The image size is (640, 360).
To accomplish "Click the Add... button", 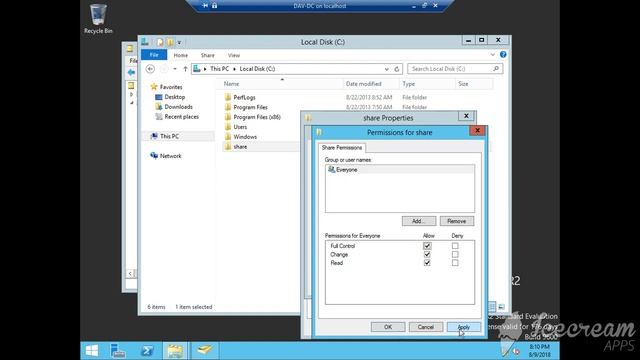I will (x=419, y=221).
